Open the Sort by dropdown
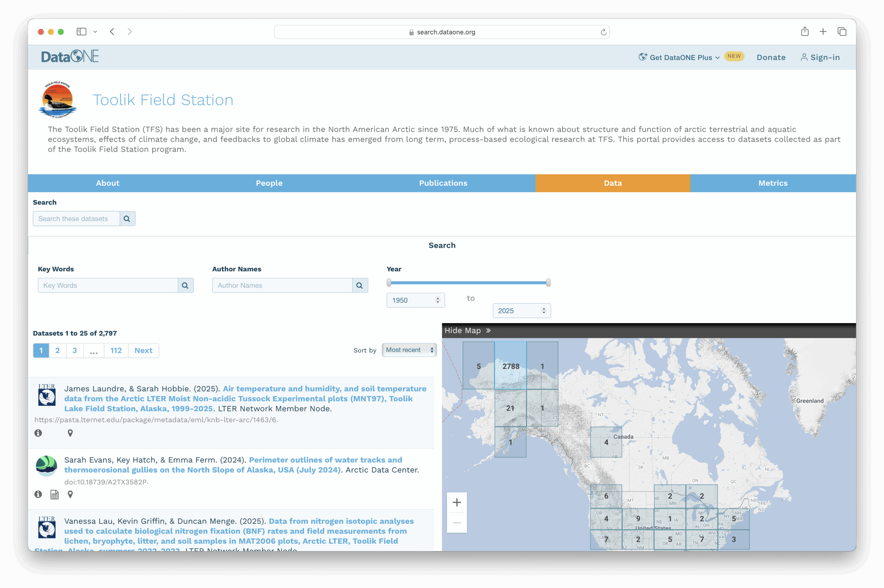Screen dimensions: 884x588 coord(409,350)
